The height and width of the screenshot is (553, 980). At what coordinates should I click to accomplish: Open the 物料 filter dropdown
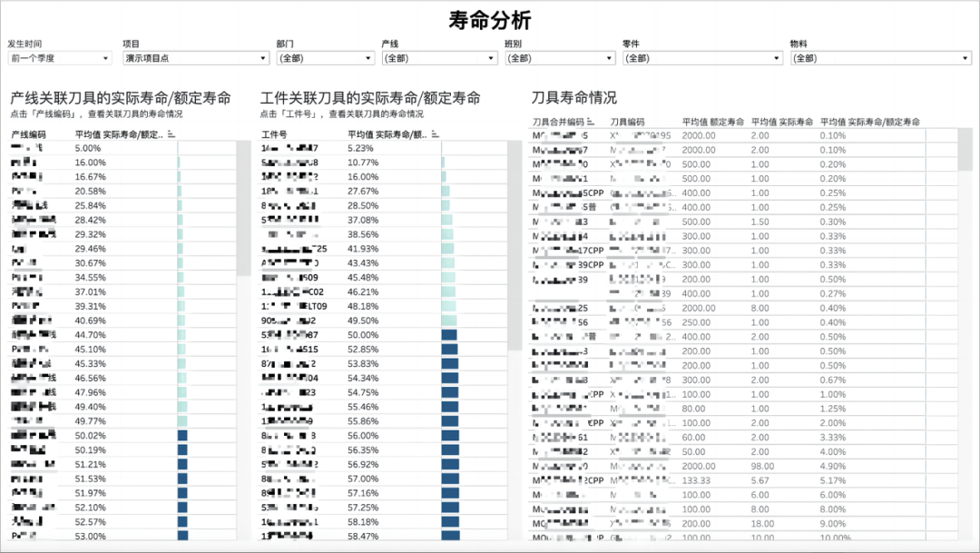tap(882, 58)
